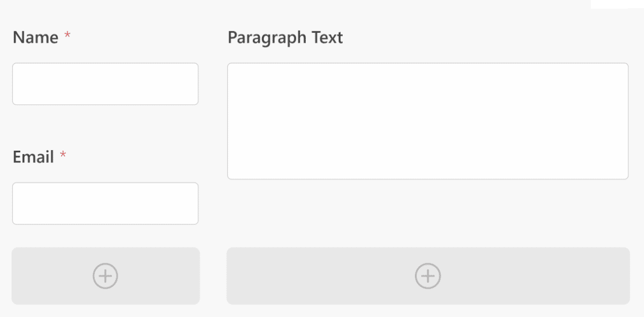644x317 pixels.
Task: Select the Paragraph Text block in form builder
Action: click(x=428, y=105)
